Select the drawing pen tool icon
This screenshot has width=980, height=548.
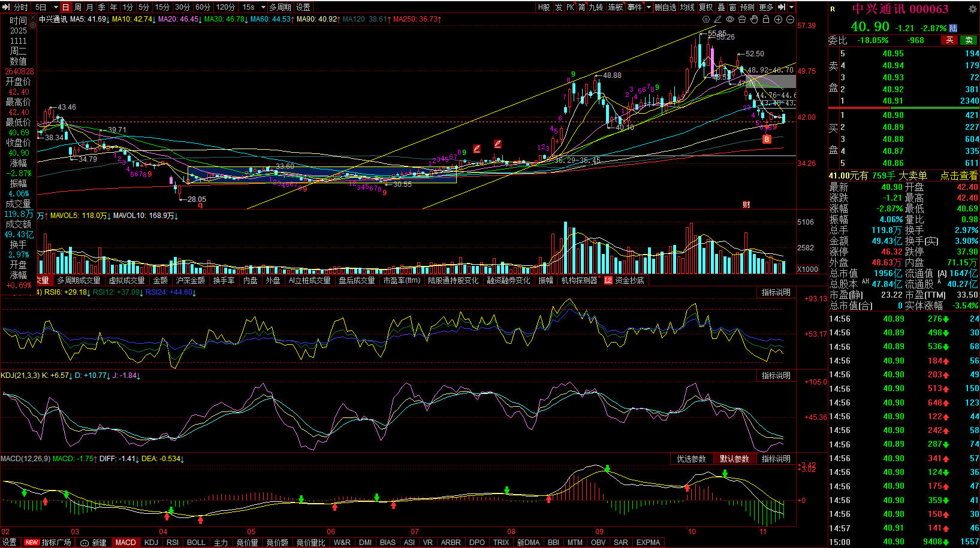[717, 20]
